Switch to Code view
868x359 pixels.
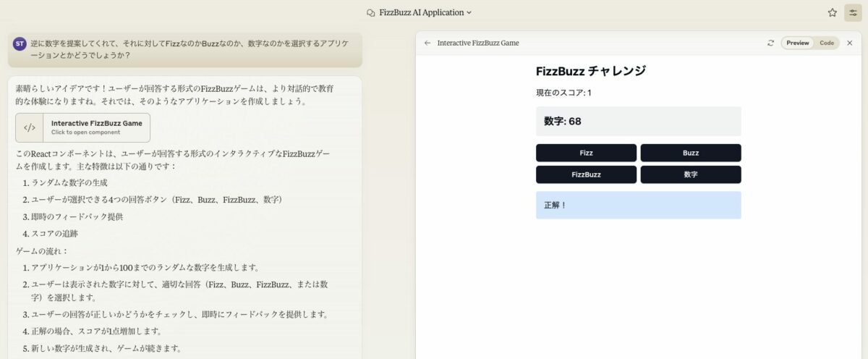826,43
